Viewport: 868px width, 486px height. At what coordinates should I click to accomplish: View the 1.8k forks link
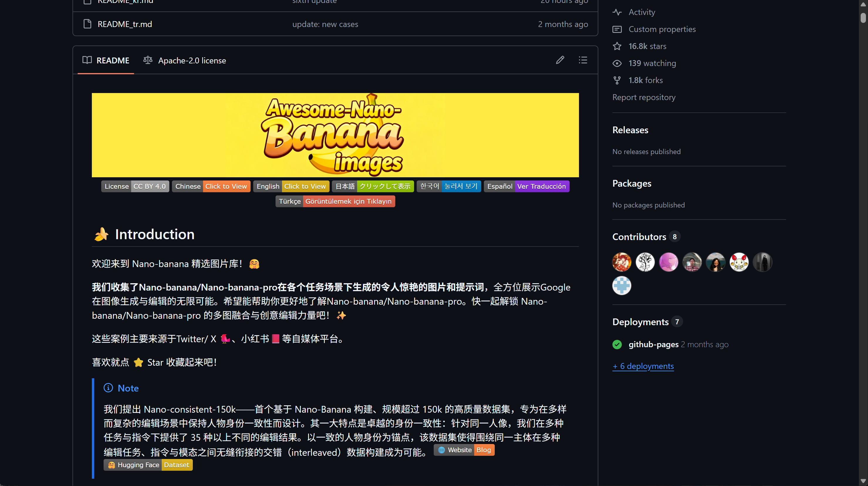[x=646, y=80]
